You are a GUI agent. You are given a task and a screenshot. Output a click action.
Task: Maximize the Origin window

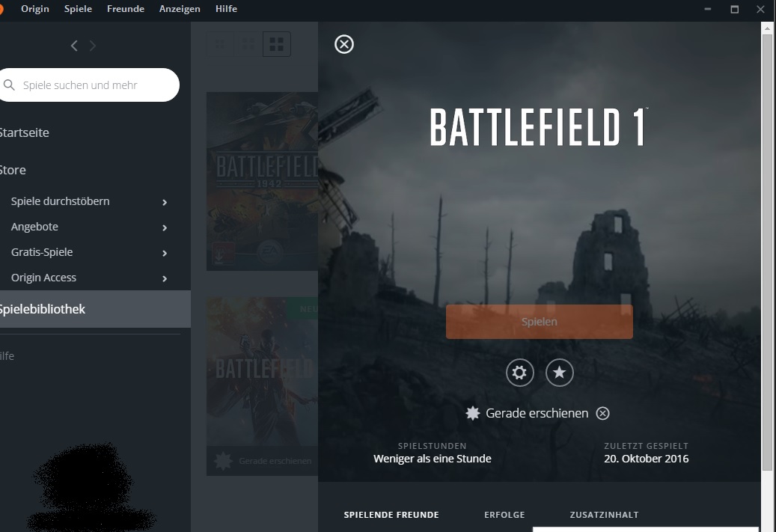tap(734, 9)
